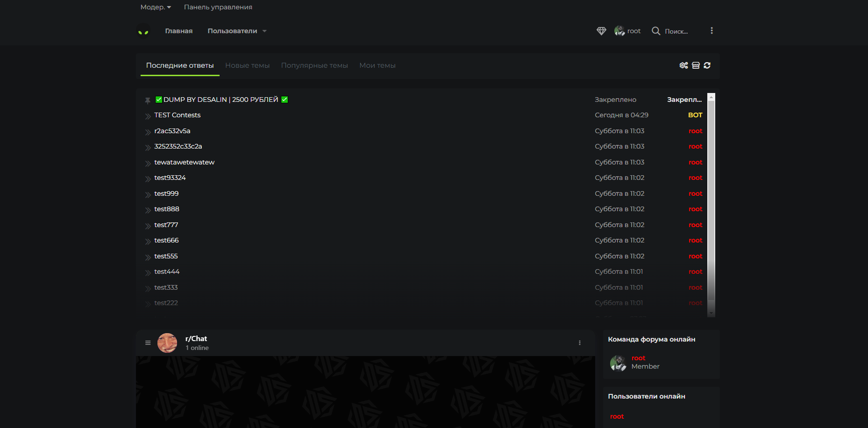The image size is (868, 428).
Task: Click the alien-eyes forum logo
Action: pos(143,31)
